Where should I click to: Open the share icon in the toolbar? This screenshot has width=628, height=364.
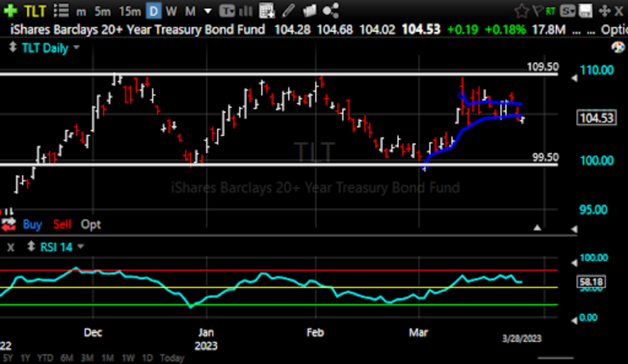pos(330,11)
